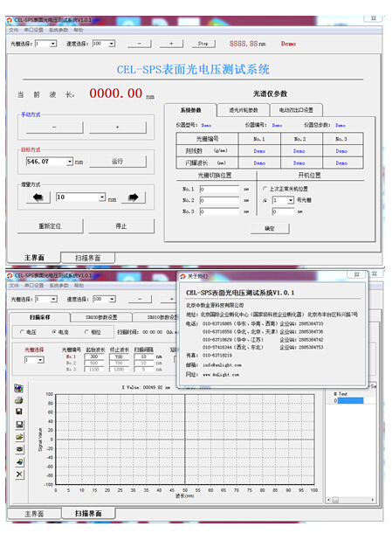The width and height of the screenshot is (392, 540).
Task: Click the No.1 光栅切换位置 input field
Action: tap(219, 189)
